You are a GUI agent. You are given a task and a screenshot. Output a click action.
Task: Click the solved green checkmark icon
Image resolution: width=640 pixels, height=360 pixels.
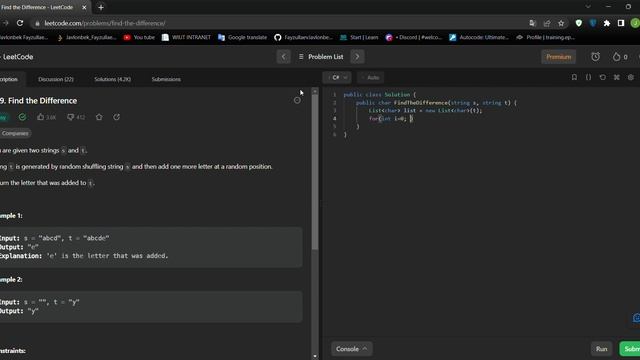pyautogui.click(x=22, y=117)
